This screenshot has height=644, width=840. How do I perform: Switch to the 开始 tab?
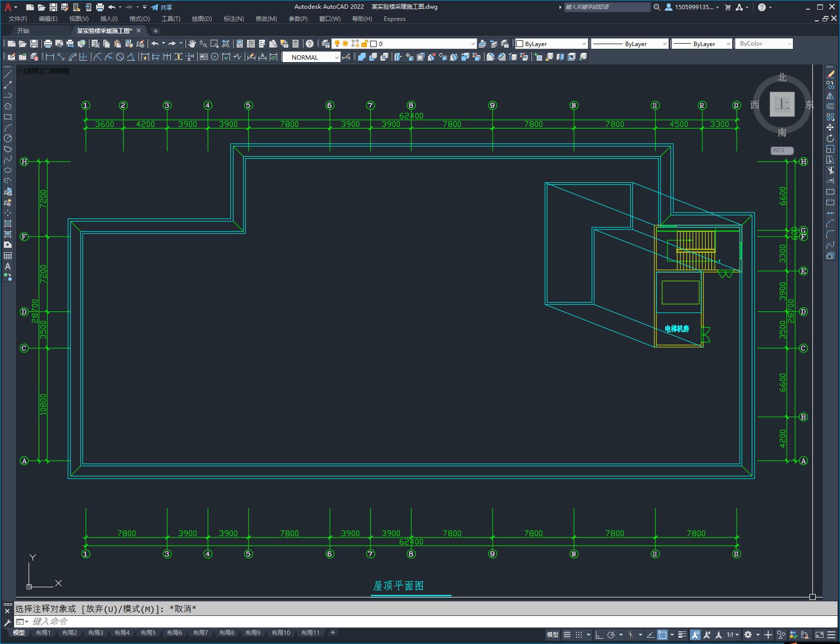click(23, 31)
